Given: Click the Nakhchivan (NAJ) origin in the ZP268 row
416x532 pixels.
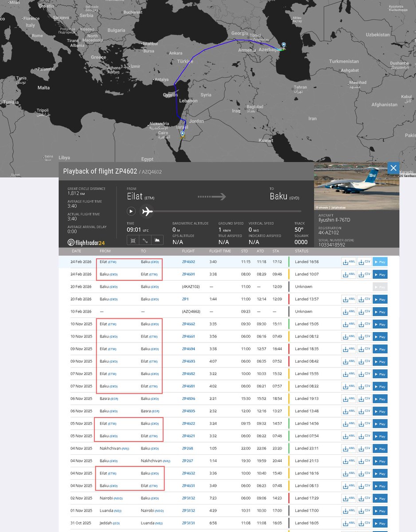Looking at the screenshot, I should 114,448.
